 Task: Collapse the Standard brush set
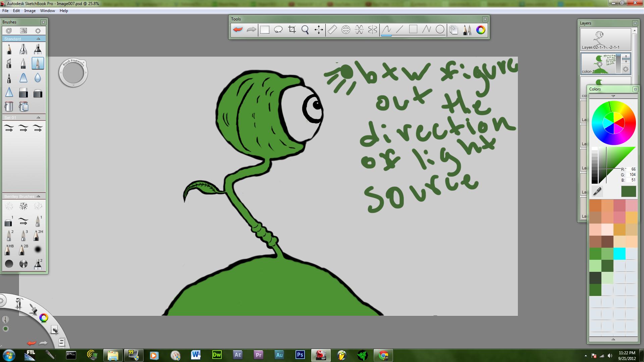pos(38,39)
